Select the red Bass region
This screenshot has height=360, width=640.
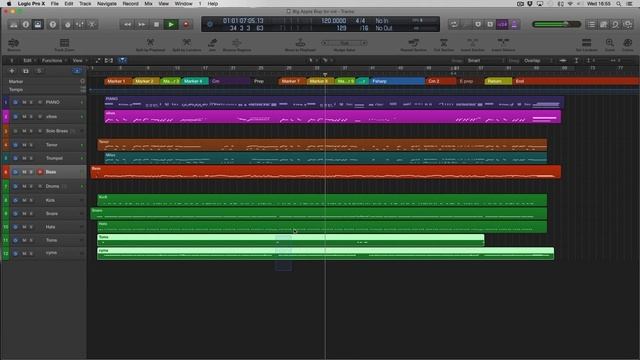pyautogui.click(x=326, y=172)
